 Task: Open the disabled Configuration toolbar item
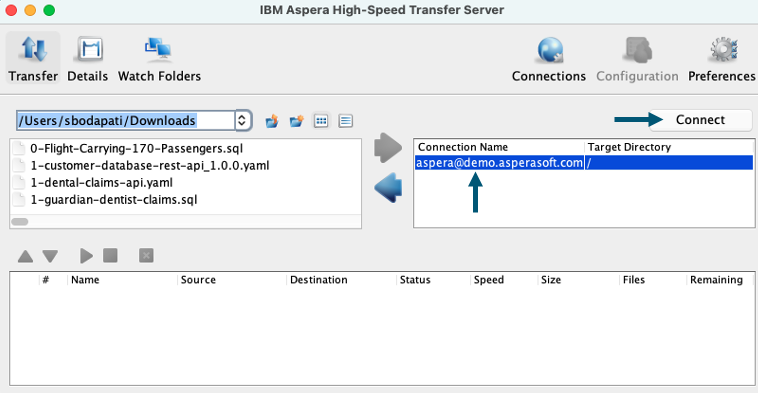(637, 59)
